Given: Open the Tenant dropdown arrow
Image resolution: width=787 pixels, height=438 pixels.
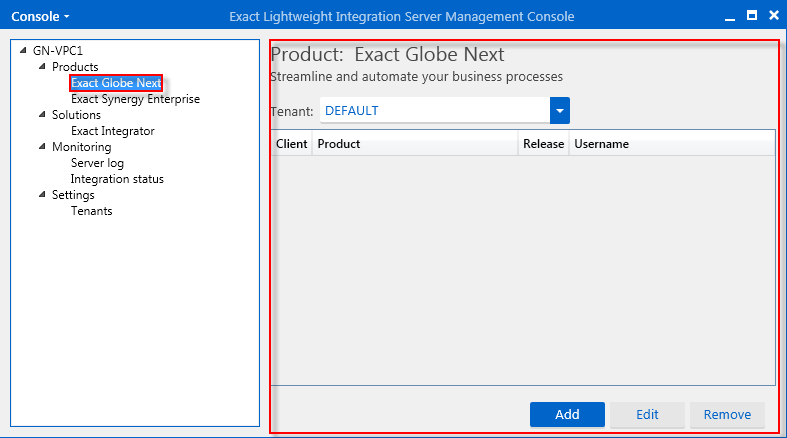Looking at the screenshot, I should click(559, 111).
